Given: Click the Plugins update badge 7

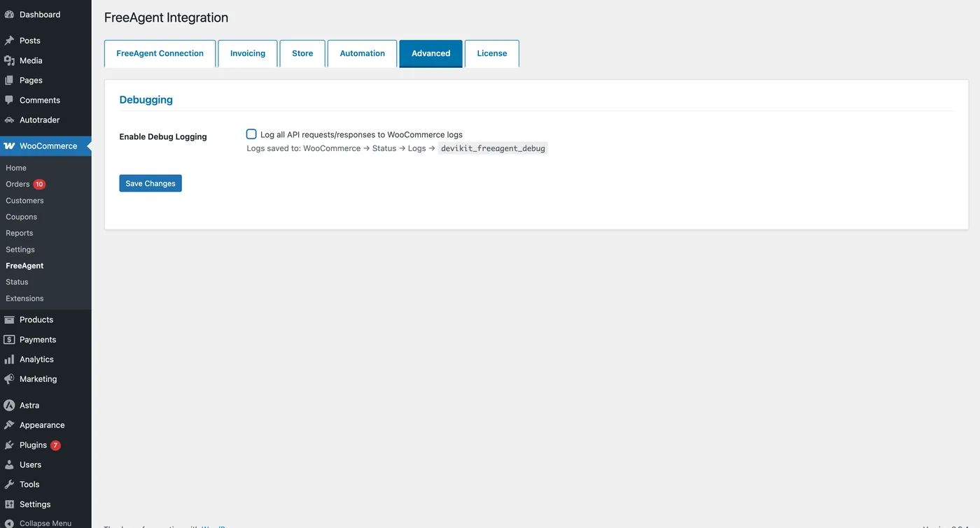Looking at the screenshot, I should coord(55,445).
